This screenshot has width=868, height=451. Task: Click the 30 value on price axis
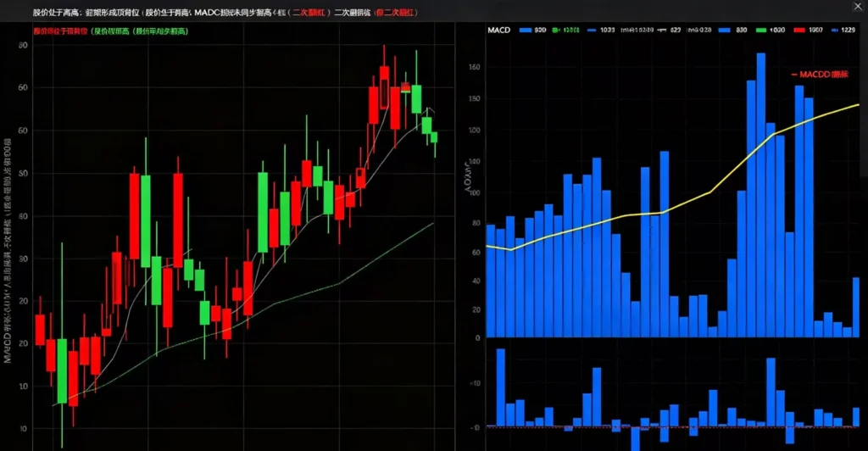click(x=23, y=259)
